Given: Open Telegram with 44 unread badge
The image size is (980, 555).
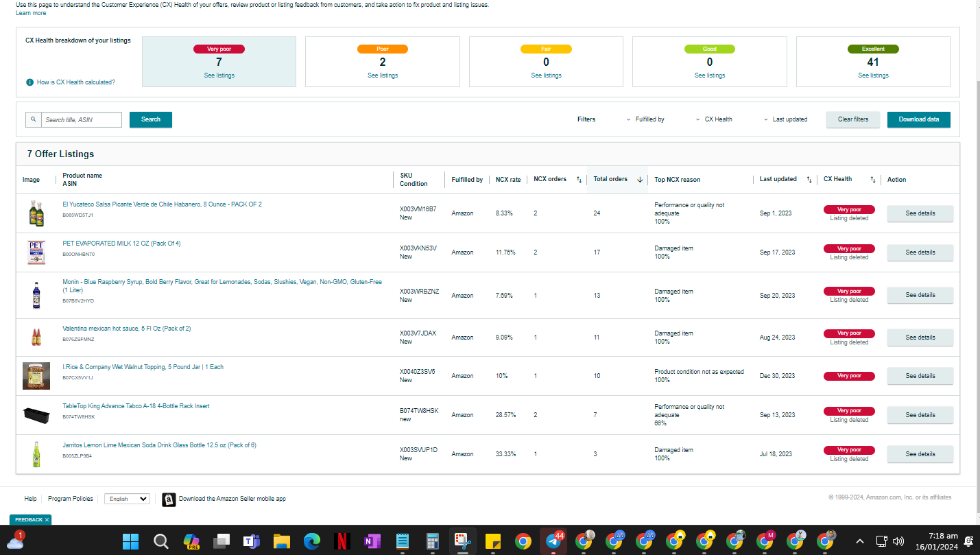Looking at the screenshot, I should (553, 541).
